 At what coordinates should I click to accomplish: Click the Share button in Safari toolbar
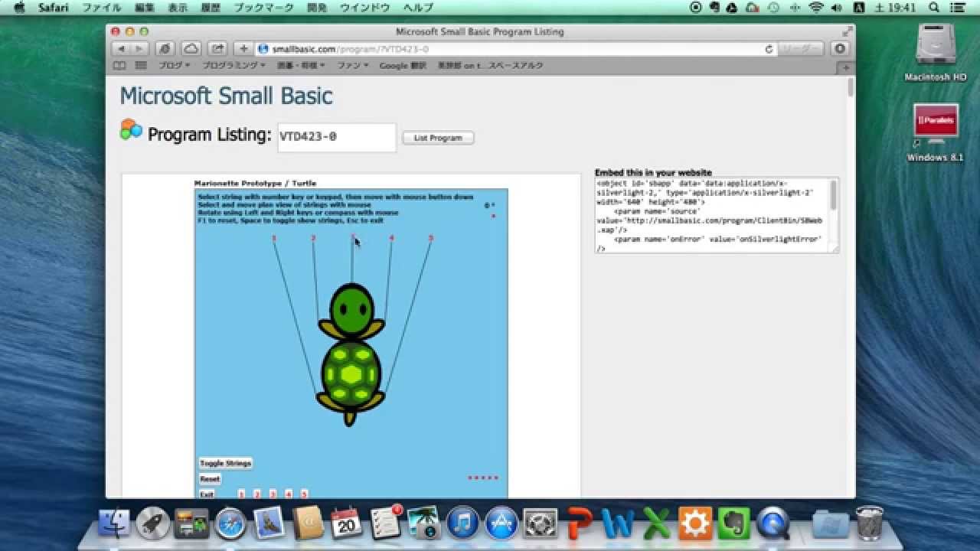click(217, 48)
